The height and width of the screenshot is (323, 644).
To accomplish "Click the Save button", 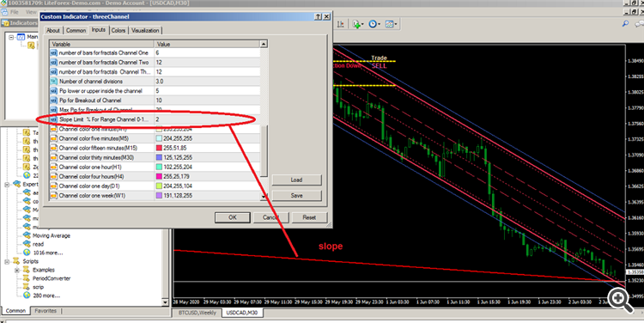I will coord(296,196).
